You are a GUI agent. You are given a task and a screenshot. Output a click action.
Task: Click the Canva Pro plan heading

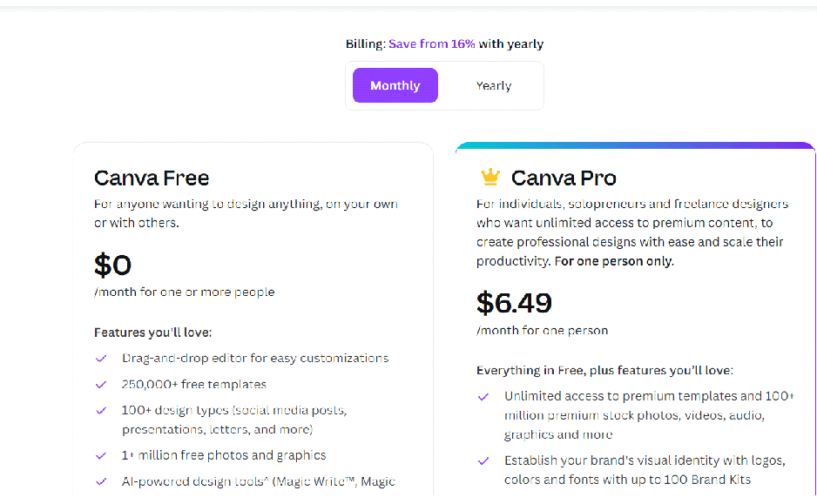pyautogui.click(x=564, y=178)
